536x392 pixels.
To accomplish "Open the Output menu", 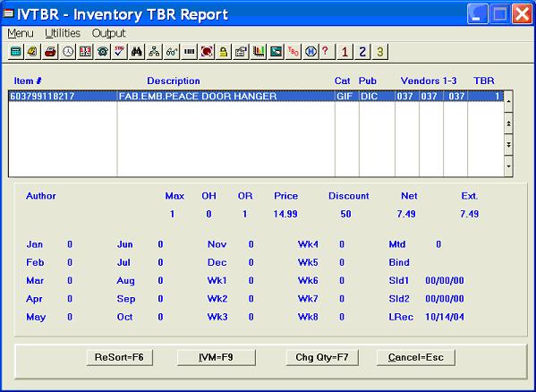I will 108,33.
